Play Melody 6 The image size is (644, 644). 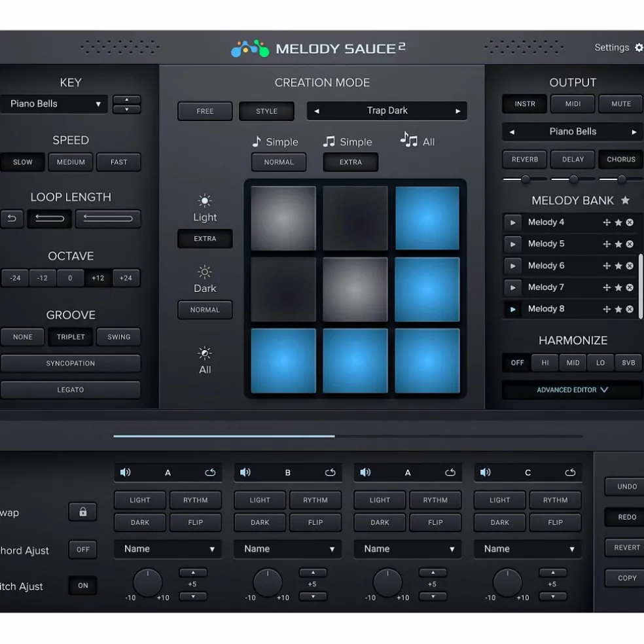512,266
